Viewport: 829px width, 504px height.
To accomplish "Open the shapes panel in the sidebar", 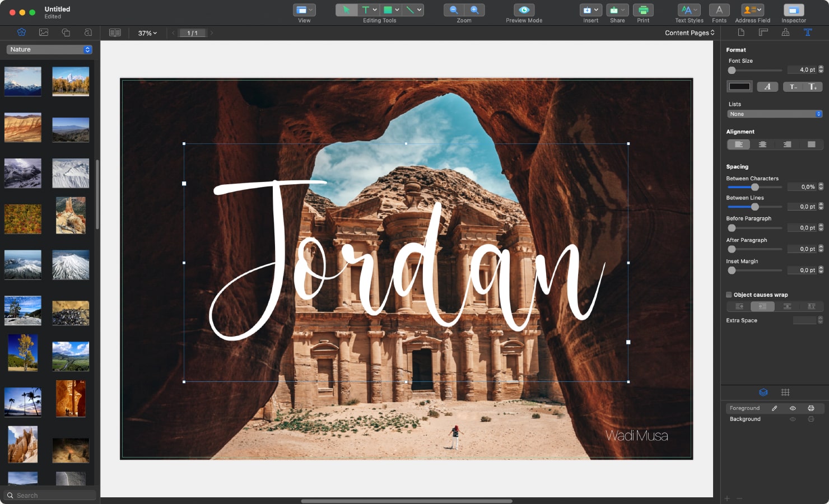I will click(67, 32).
